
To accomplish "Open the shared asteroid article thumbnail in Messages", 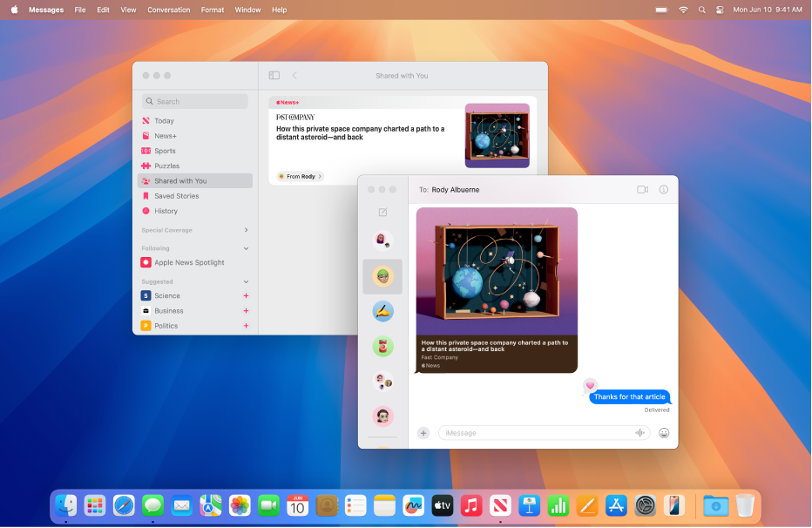I will (497, 270).
